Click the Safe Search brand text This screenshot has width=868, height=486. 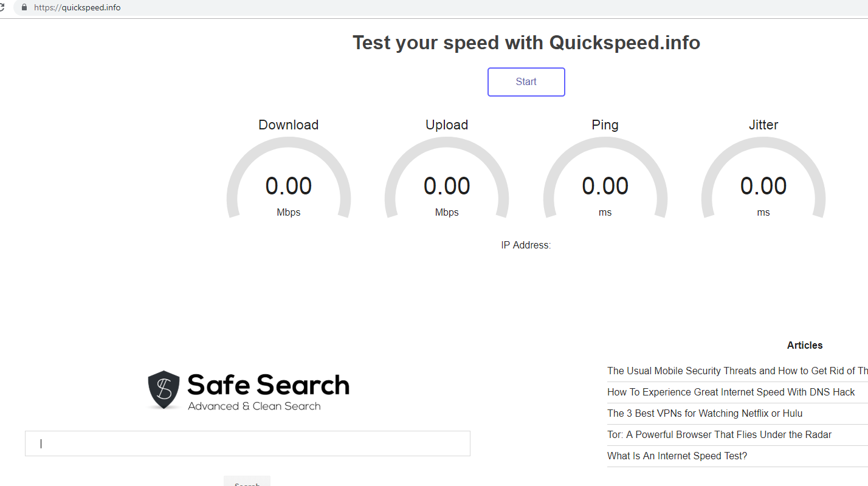[x=268, y=385]
